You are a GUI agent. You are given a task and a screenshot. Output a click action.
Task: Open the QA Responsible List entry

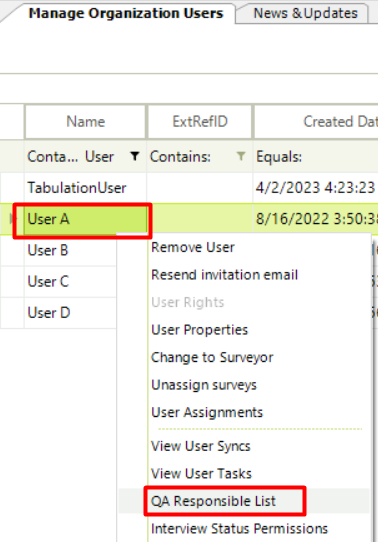tap(213, 501)
